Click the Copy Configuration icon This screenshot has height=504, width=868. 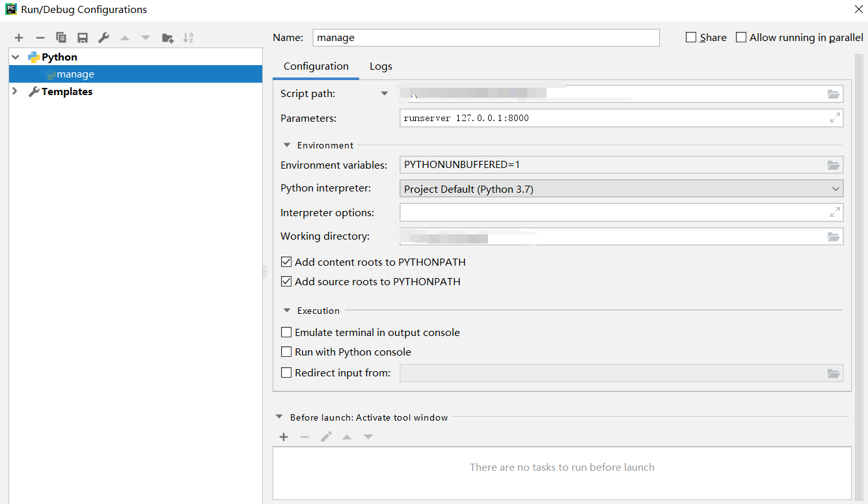[x=61, y=38]
